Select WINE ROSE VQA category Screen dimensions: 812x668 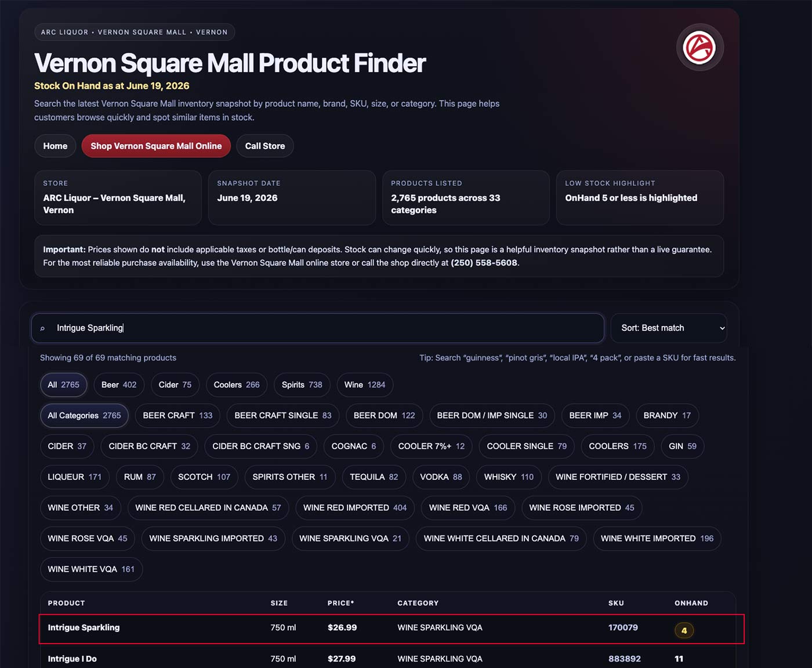click(x=88, y=539)
